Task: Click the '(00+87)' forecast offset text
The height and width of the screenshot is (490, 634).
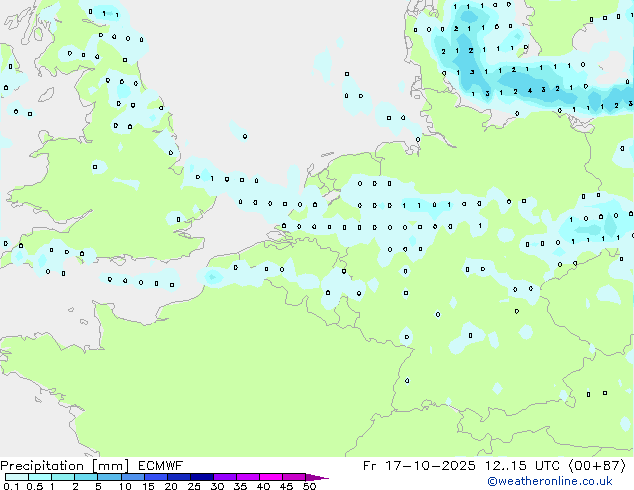Action: click(x=597, y=466)
